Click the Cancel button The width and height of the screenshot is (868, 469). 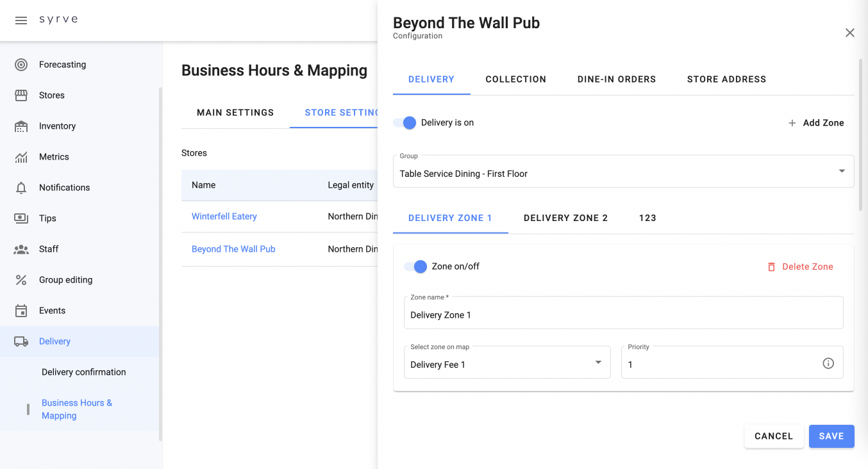(773, 436)
